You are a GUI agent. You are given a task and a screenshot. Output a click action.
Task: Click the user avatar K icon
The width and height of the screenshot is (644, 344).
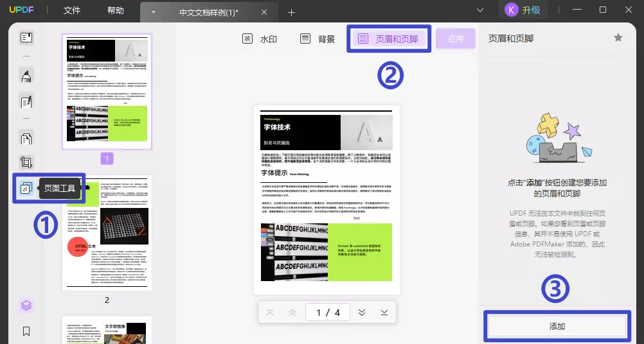(511, 10)
